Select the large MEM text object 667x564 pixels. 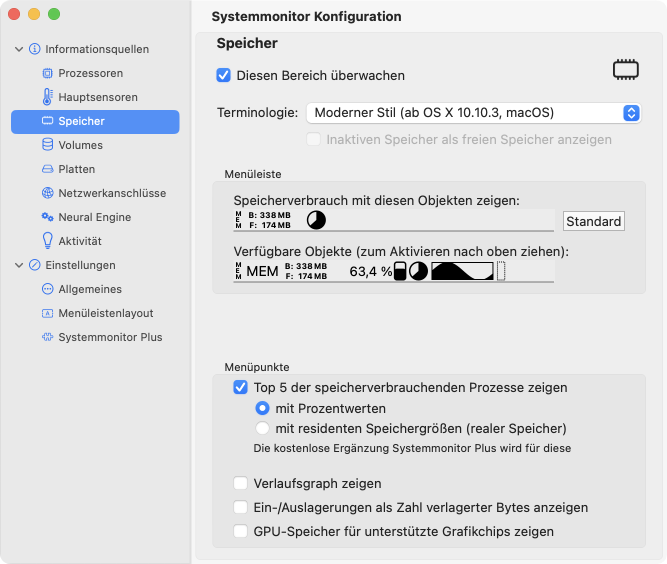(x=262, y=271)
